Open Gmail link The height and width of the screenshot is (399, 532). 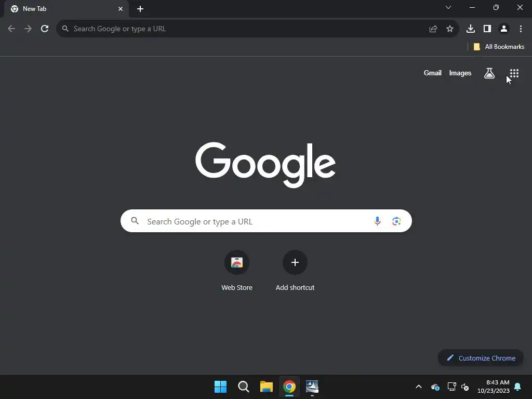(x=433, y=73)
